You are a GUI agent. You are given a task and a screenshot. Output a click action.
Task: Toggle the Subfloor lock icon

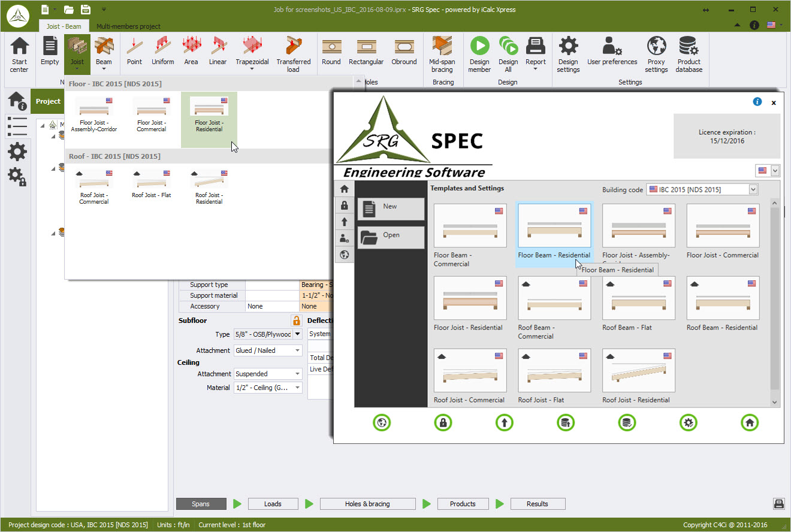pyautogui.click(x=295, y=321)
